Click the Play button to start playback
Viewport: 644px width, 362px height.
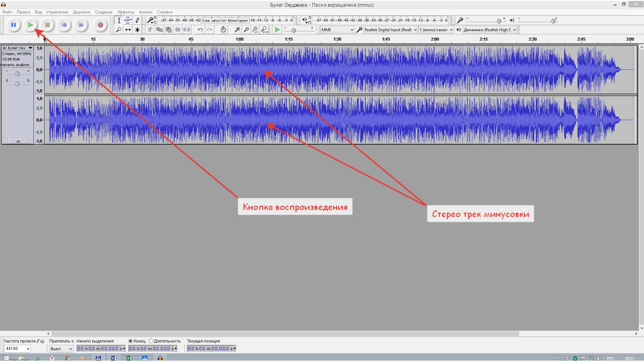point(31,25)
